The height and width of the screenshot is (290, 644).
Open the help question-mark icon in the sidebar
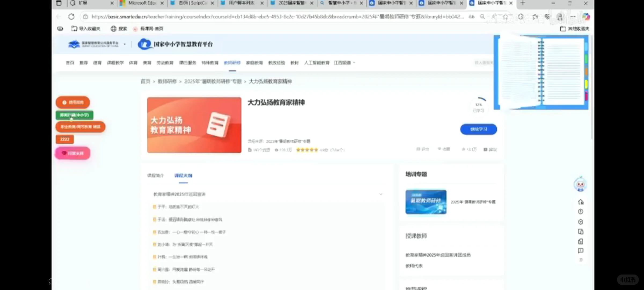(580, 212)
